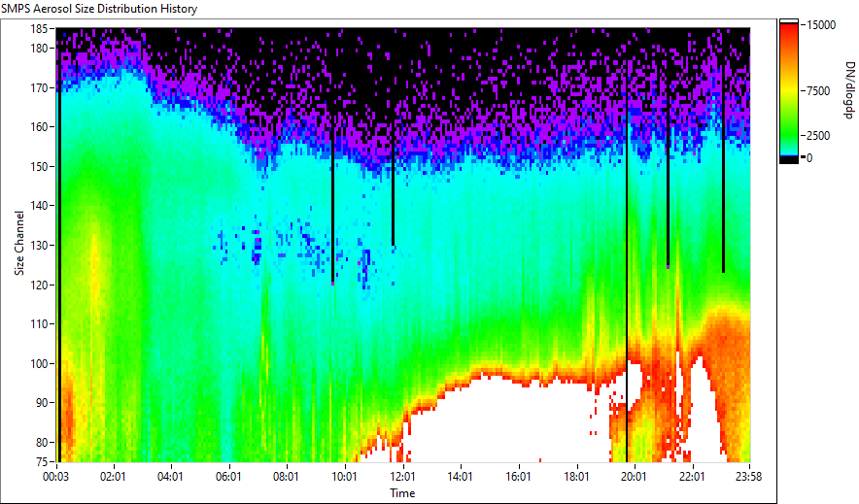
Task: Click the 'Time' x-axis label
Action: (402, 493)
